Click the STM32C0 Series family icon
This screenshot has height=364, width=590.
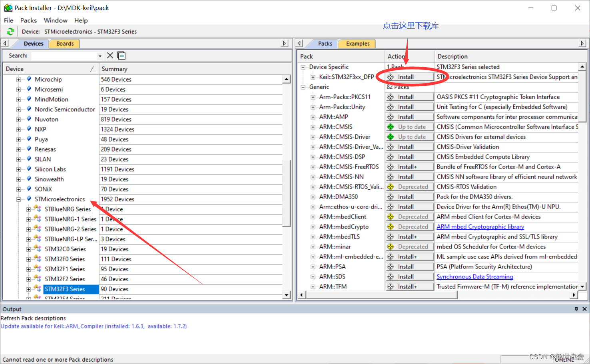(38, 249)
